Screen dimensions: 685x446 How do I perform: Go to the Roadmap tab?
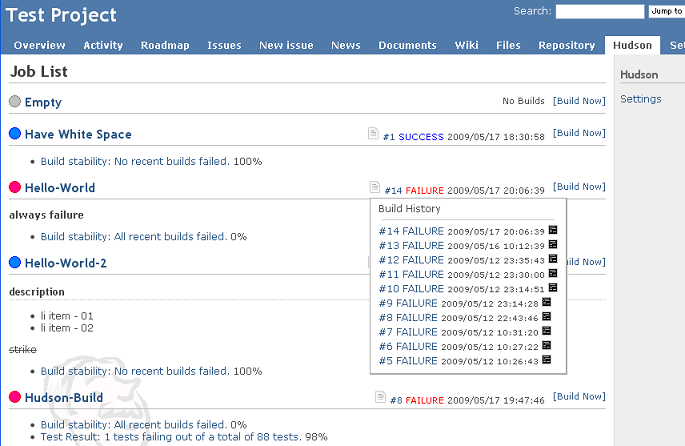pyautogui.click(x=165, y=45)
